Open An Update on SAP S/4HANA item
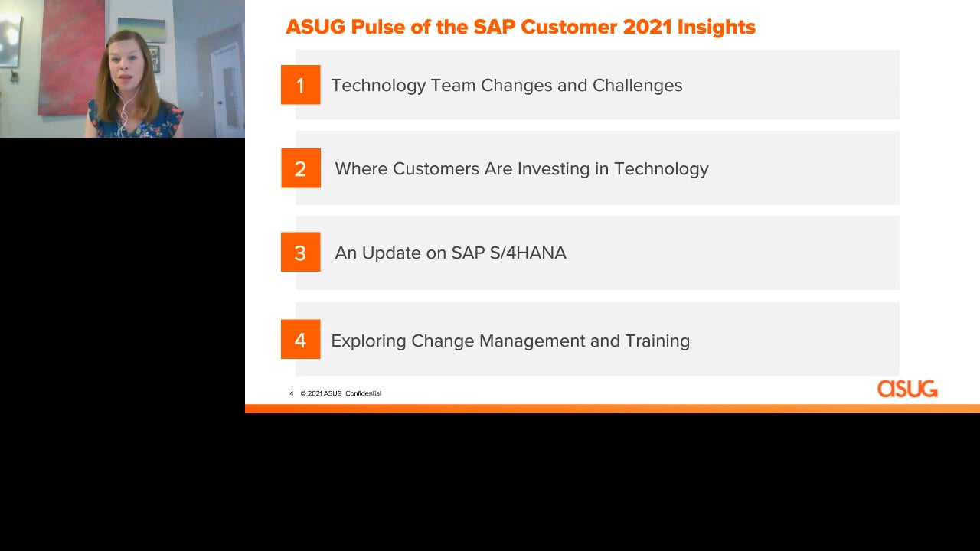The image size is (980, 551). [x=450, y=253]
